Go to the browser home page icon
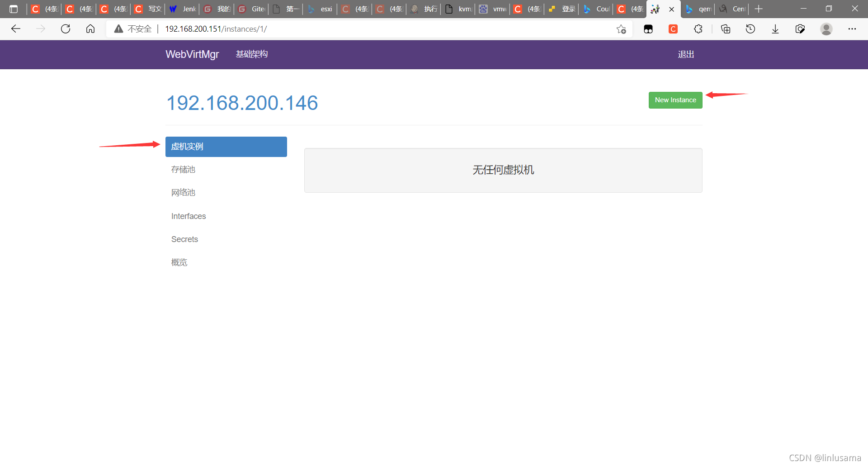Image resolution: width=868 pixels, height=466 pixels. pyautogui.click(x=90, y=29)
